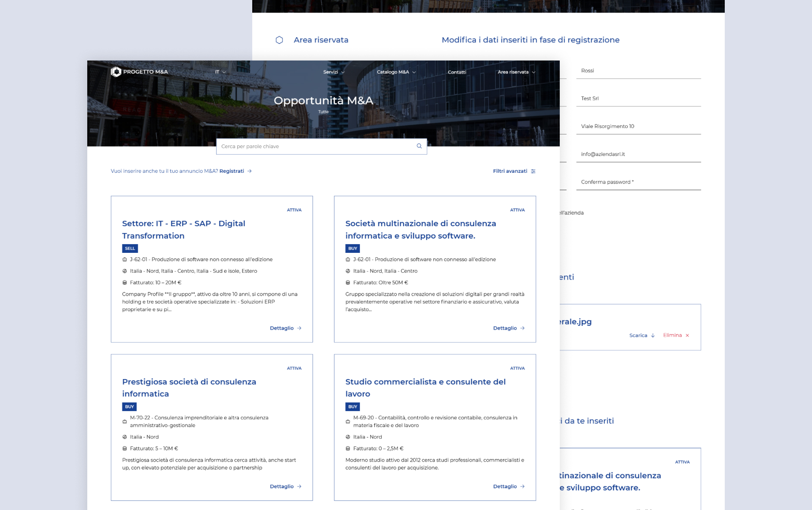Click the search magnifier icon

point(419,146)
